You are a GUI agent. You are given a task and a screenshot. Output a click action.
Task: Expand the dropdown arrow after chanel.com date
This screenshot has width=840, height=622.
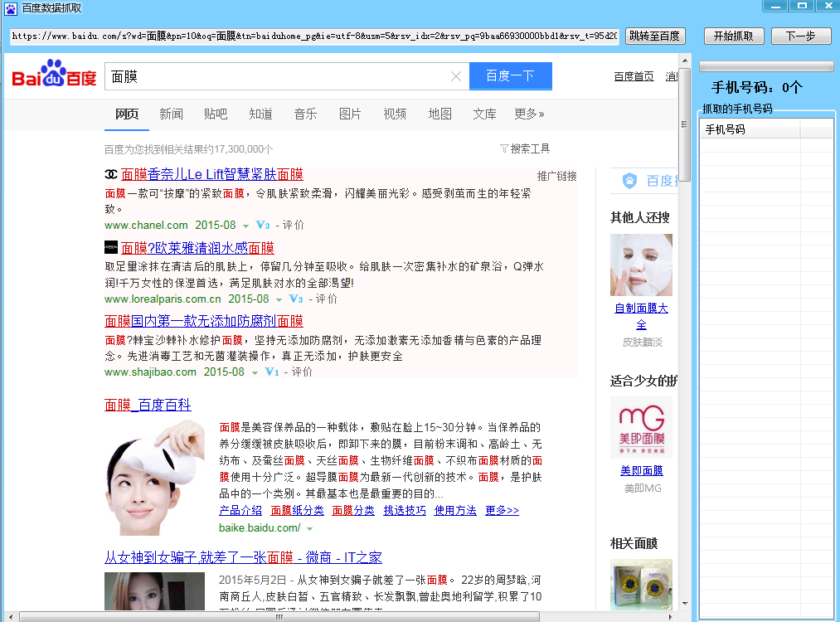[245, 226]
